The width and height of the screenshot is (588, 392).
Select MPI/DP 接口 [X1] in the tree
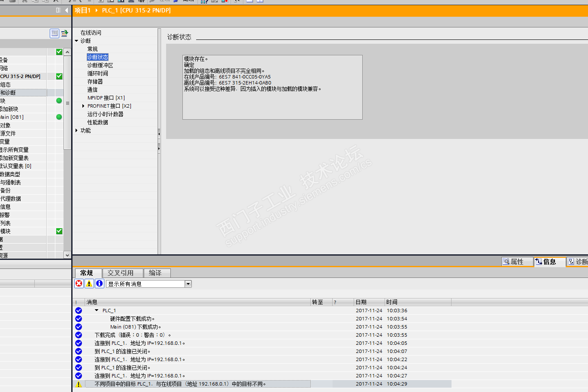click(106, 98)
